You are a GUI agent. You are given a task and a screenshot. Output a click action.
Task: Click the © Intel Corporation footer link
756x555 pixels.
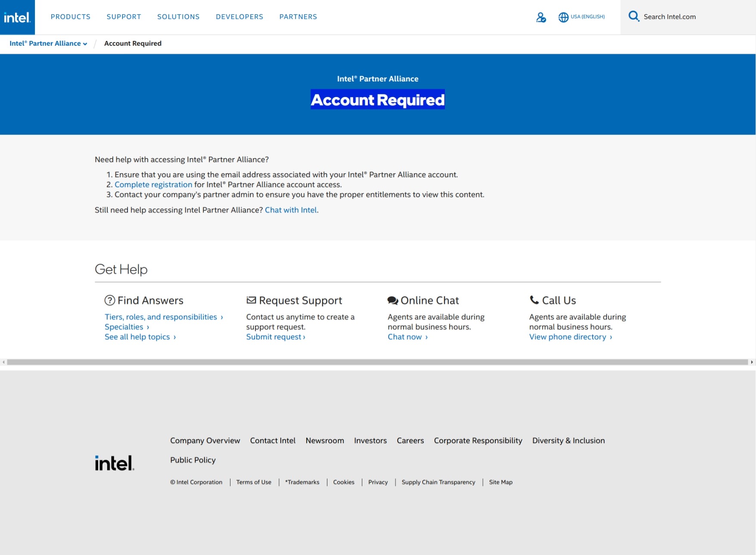coord(196,482)
